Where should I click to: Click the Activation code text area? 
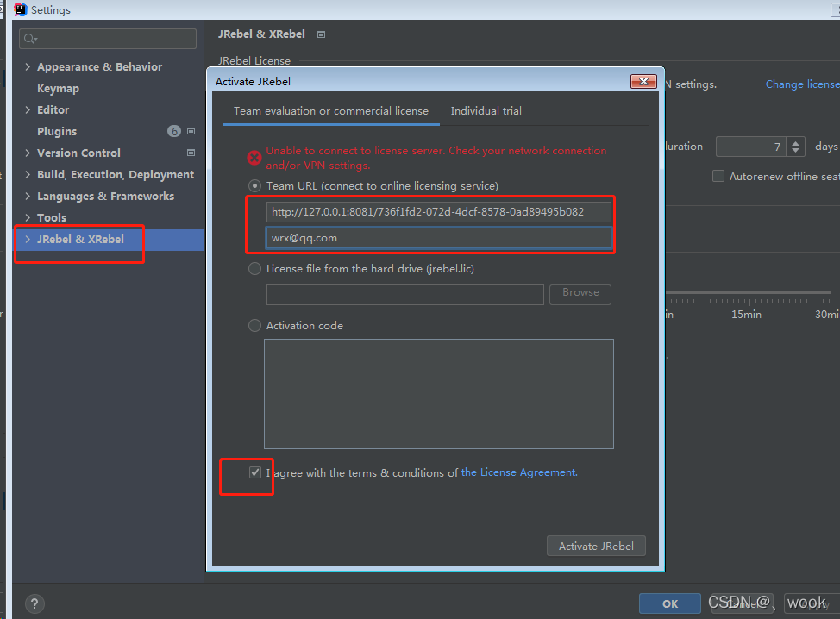coord(439,394)
